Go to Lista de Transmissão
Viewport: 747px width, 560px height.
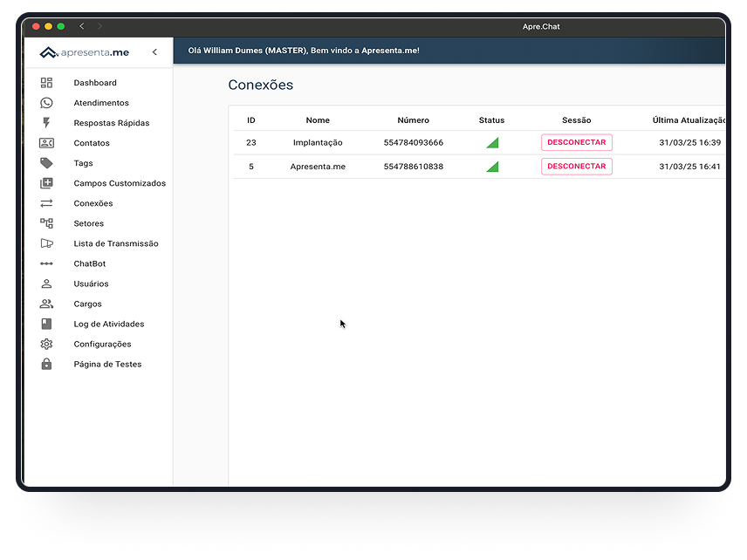click(x=116, y=243)
